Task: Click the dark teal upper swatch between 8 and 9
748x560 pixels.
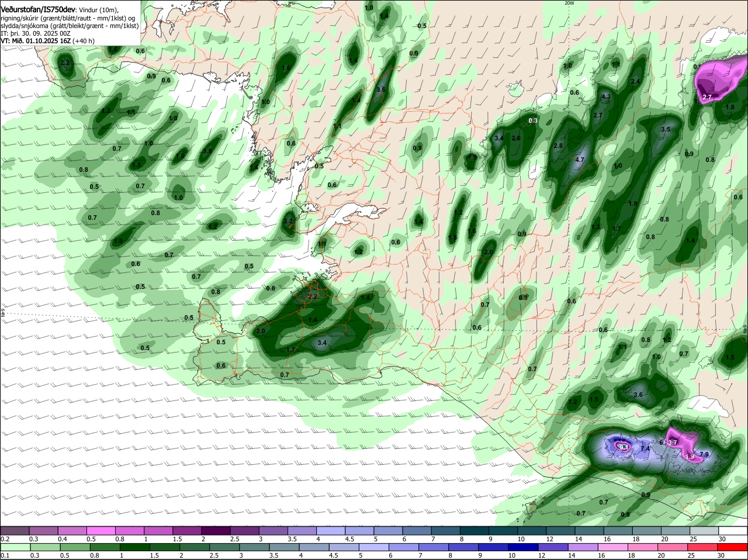Action: (x=476, y=531)
